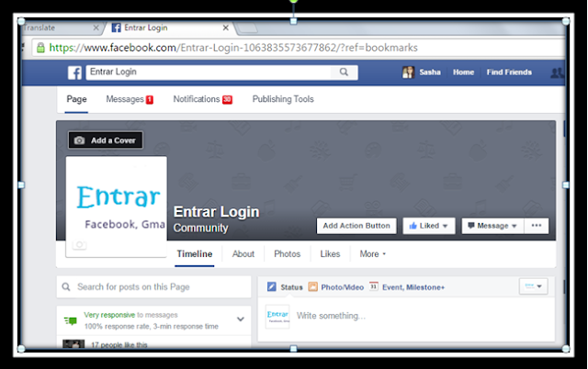This screenshot has width=588, height=369.
Task: Click the search magnifier button
Action: click(344, 72)
